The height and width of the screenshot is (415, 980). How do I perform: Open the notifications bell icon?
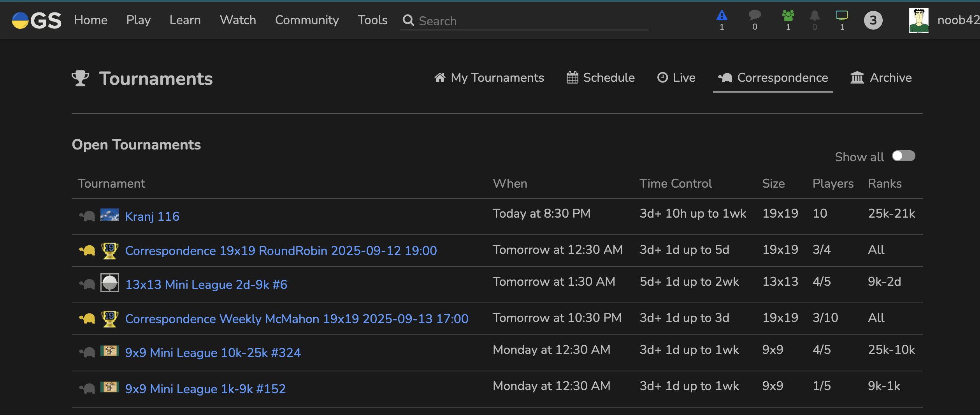coord(815,16)
